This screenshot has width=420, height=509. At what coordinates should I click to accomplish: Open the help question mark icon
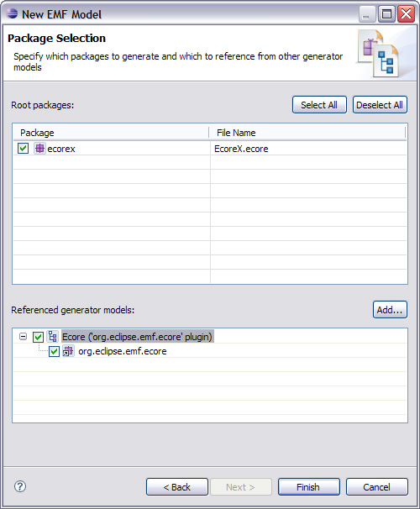(20, 486)
